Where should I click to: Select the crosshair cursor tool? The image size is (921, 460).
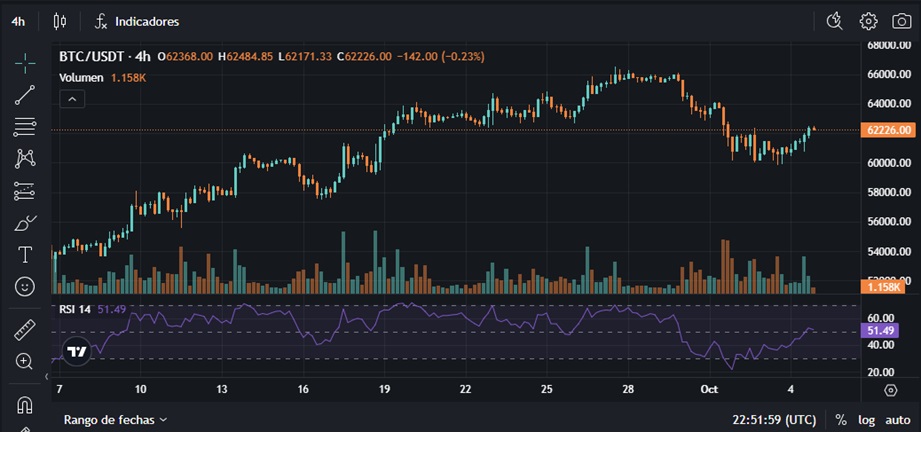point(25,62)
